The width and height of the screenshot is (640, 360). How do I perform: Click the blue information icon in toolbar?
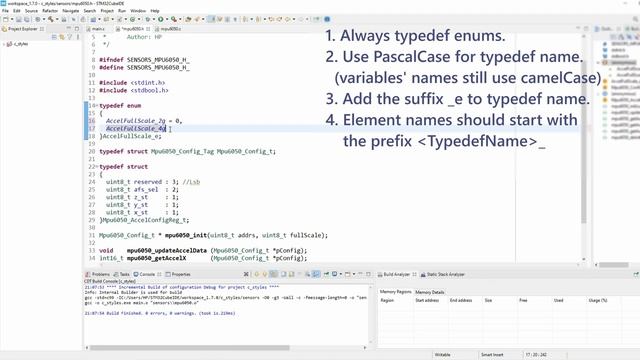tap(327, 19)
